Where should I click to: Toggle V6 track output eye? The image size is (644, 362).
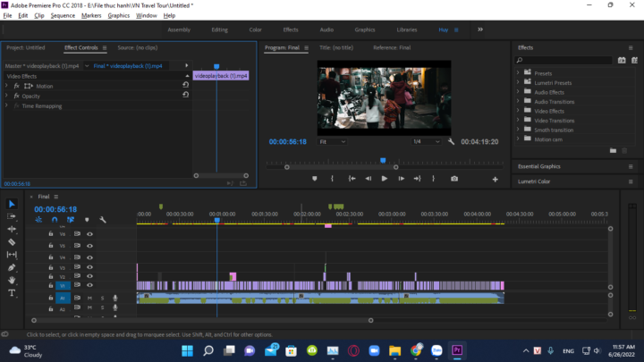pyautogui.click(x=89, y=234)
